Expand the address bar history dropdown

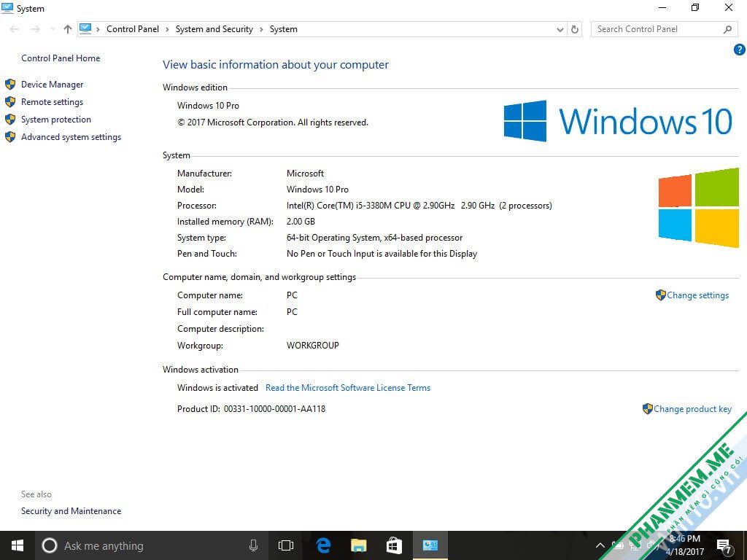(x=560, y=29)
